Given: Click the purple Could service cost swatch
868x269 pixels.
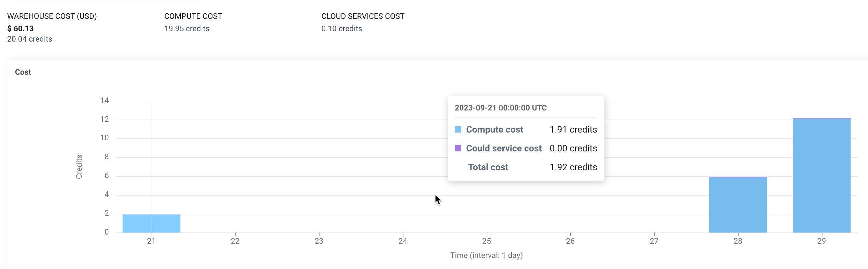Looking at the screenshot, I should (457, 148).
